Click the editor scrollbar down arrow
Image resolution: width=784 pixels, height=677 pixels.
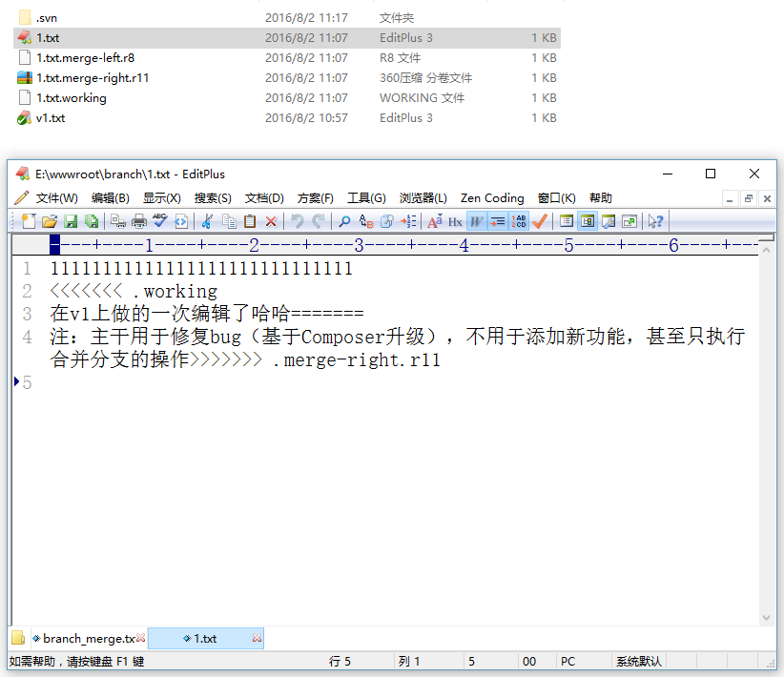[x=766, y=618]
